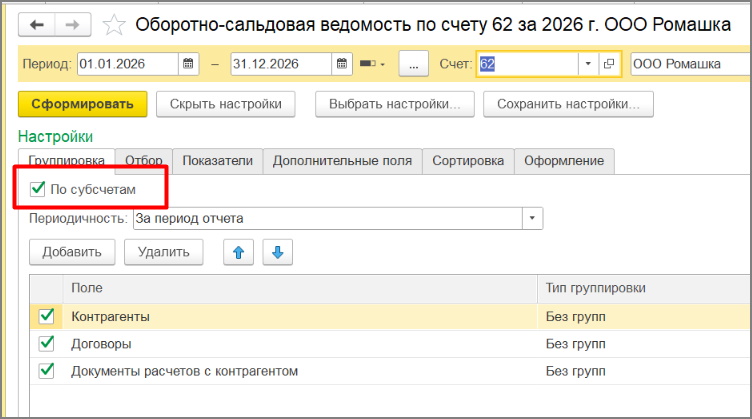Move selected field up with blue arrow
Viewport: 752px width, 419px height.
(238, 252)
